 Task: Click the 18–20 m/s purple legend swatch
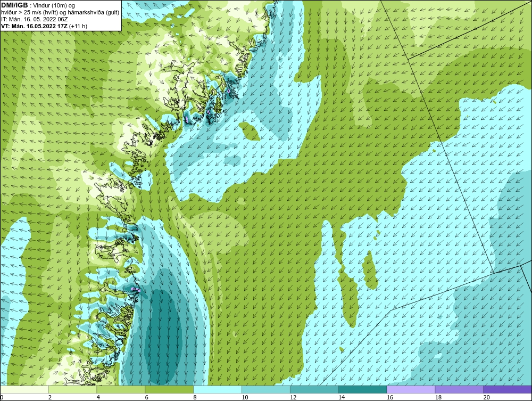click(459, 389)
